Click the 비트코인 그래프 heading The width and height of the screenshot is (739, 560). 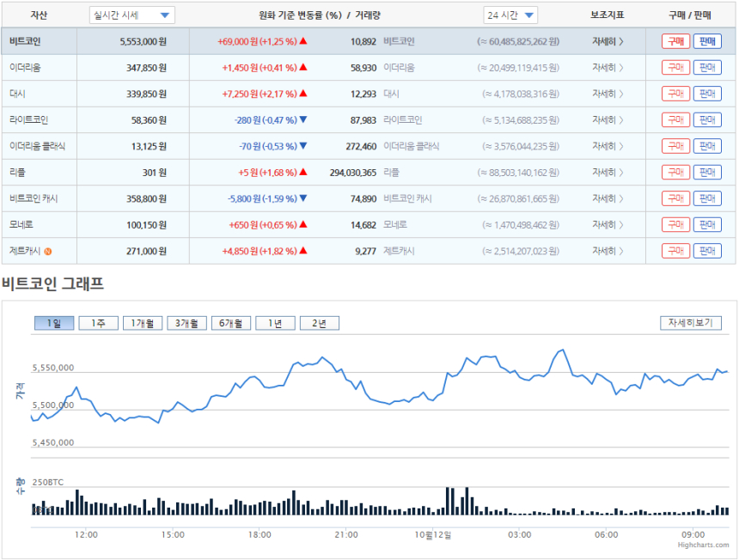(52, 283)
